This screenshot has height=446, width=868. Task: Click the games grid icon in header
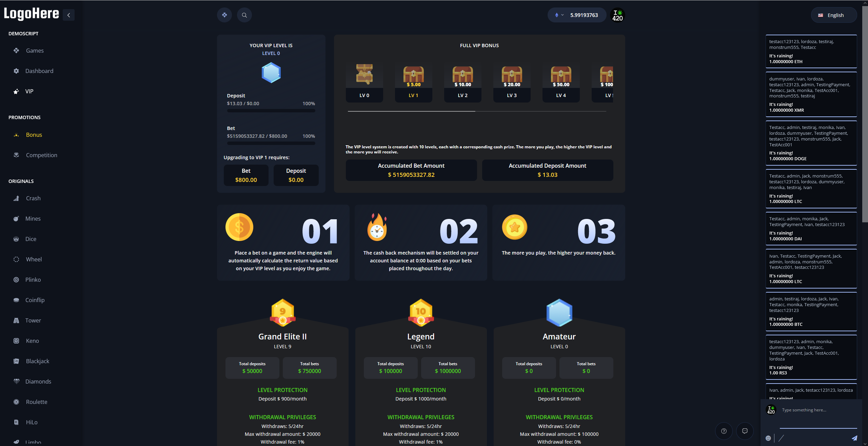point(224,15)
